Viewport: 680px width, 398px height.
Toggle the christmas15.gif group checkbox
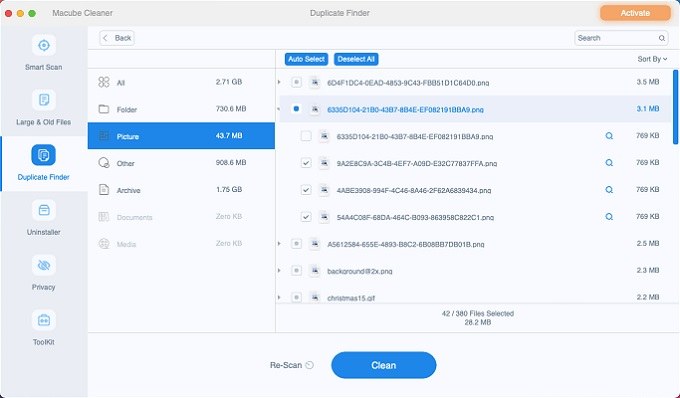pos(296,297)
